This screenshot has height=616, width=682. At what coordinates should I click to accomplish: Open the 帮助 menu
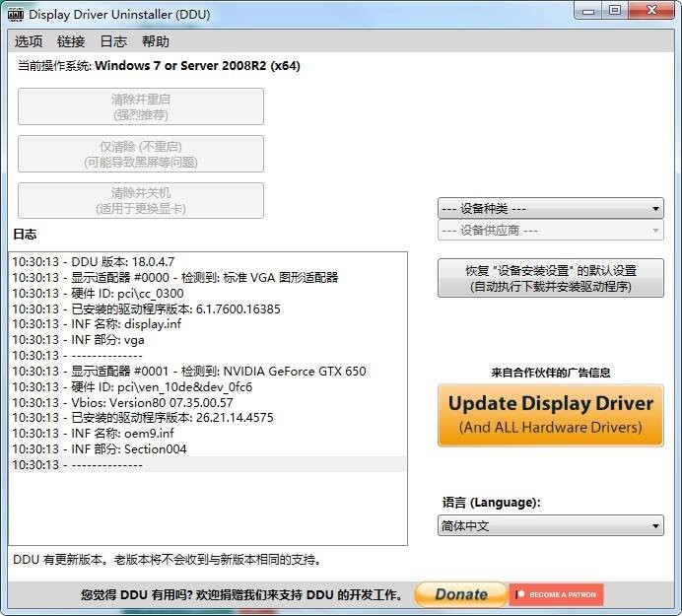click(x=156, y=41)
